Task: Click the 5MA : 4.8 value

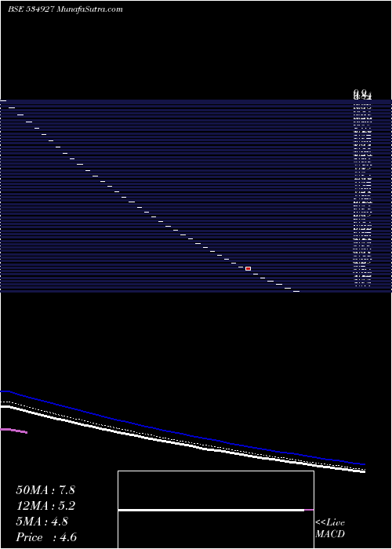Action: pos(42,522)
